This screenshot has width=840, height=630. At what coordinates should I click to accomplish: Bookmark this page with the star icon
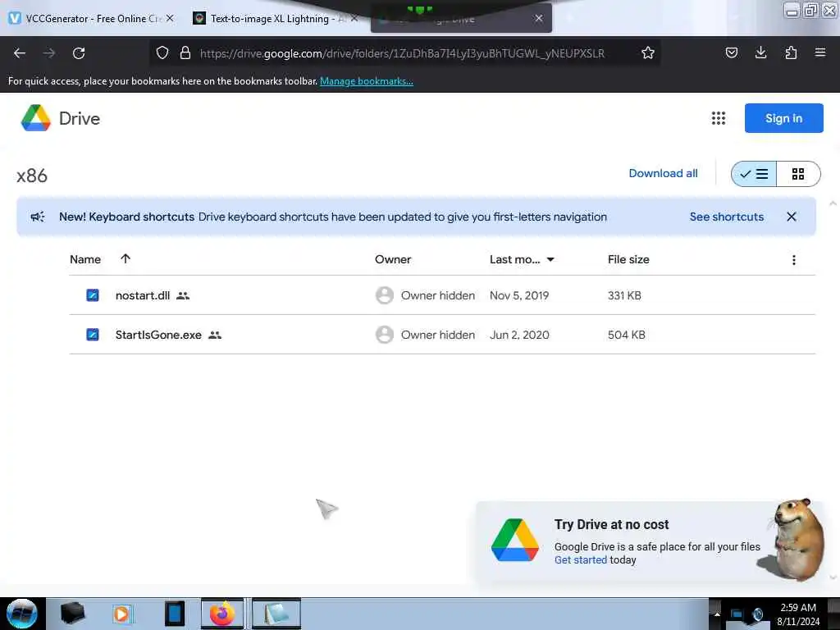click(648, 52)
